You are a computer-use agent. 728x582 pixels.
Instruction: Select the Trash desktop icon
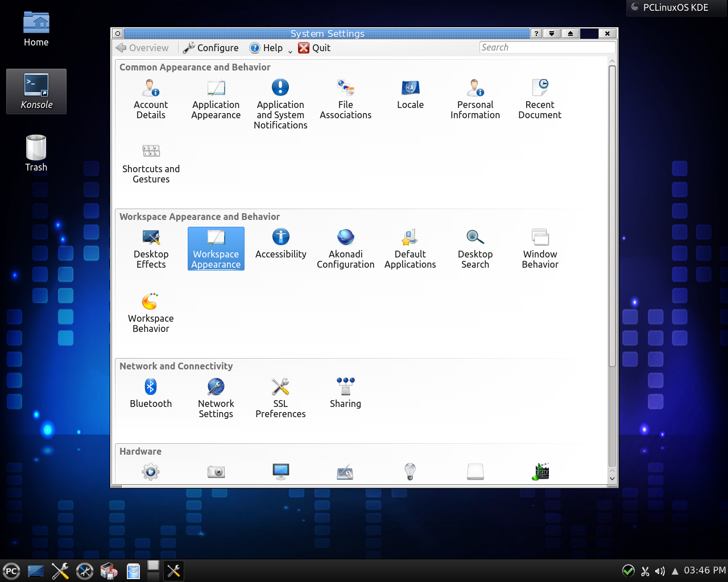[36, 153]
